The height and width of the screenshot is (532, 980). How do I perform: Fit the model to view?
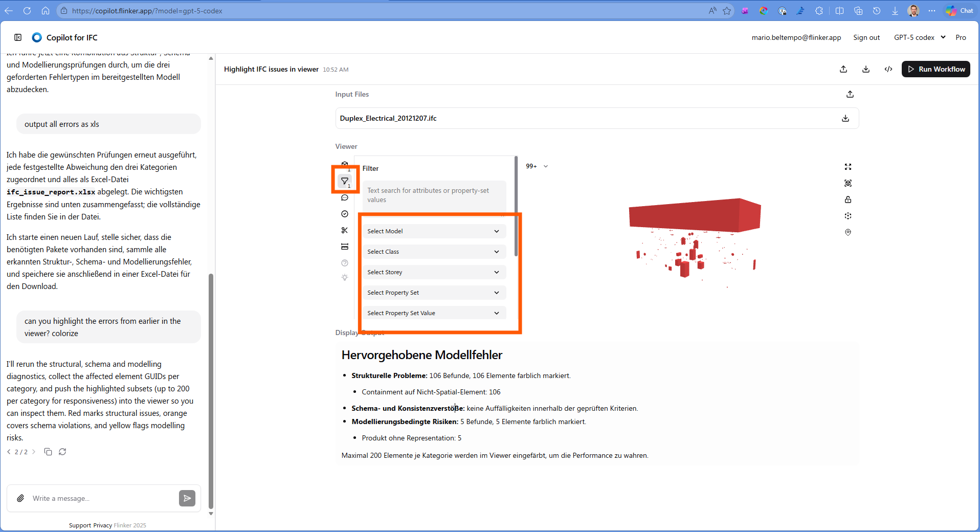pyautogui.click(x=848, y=183)
